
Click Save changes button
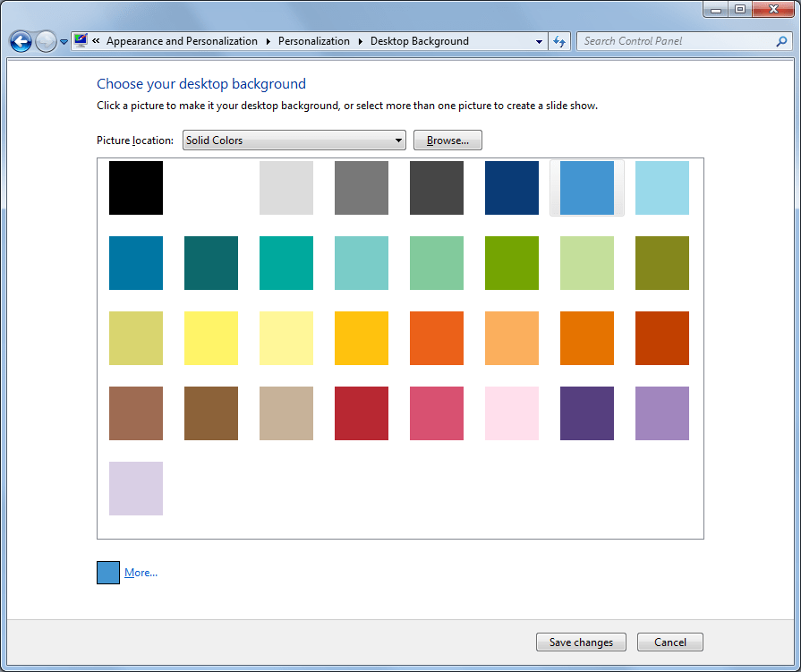pyautogui.click(x=581, y=642)
